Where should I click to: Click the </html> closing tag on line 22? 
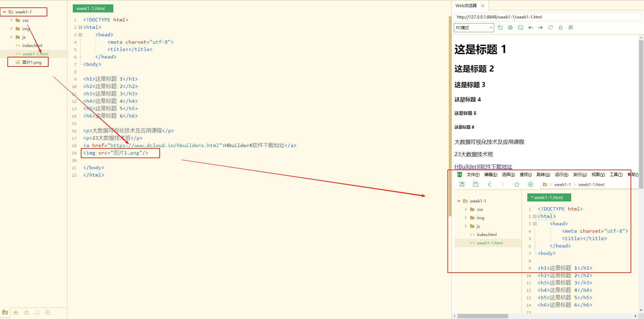[x=94, y=175]
